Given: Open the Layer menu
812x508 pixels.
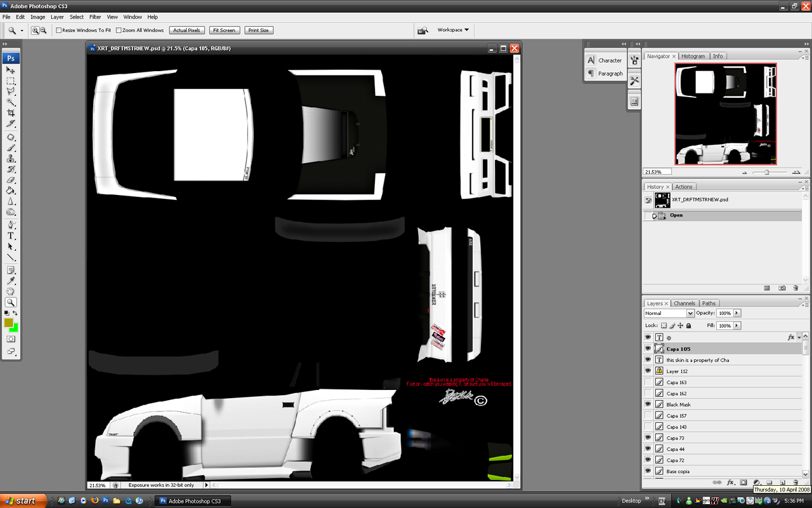Looking at the screenshot, I should (x=57, y=17).
